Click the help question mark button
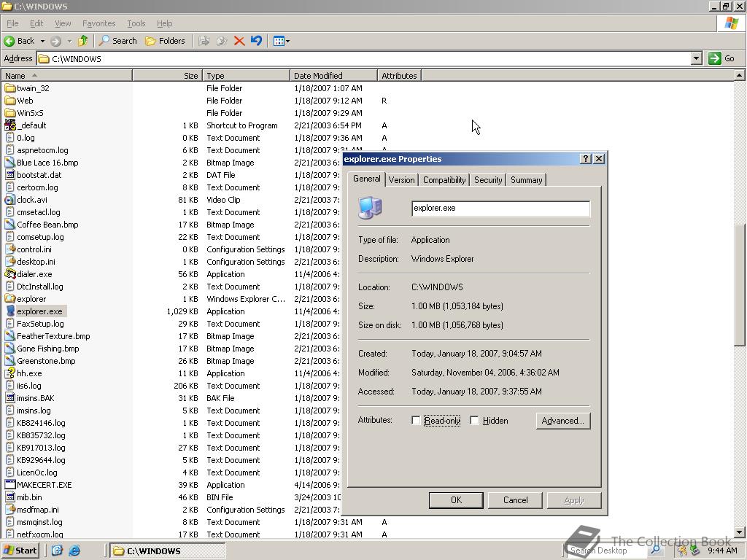Screen dimensions: 747x560 [586, 159]
